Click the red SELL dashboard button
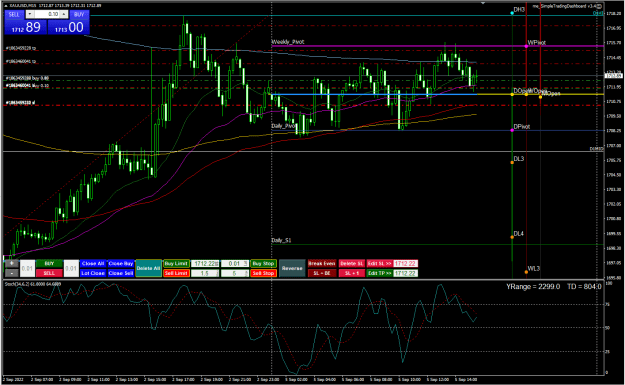Screen dimensions: 625x385 (49, 273)
